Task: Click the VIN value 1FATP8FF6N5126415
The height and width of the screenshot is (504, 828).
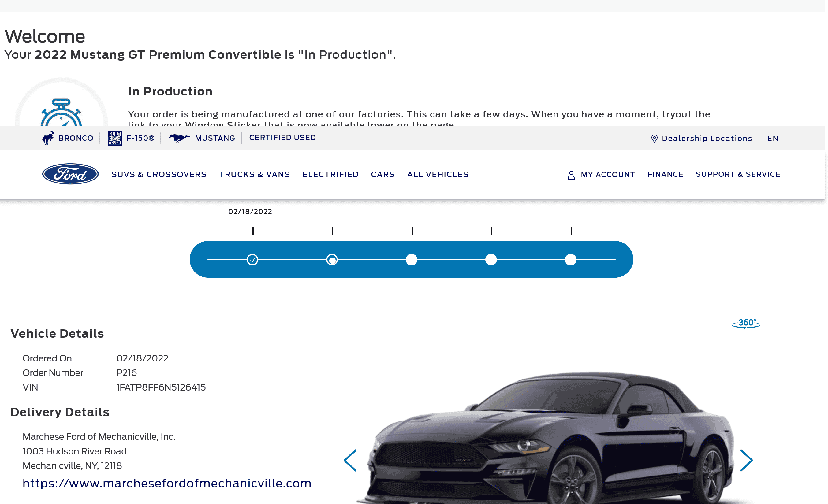Action: [161, 387]
